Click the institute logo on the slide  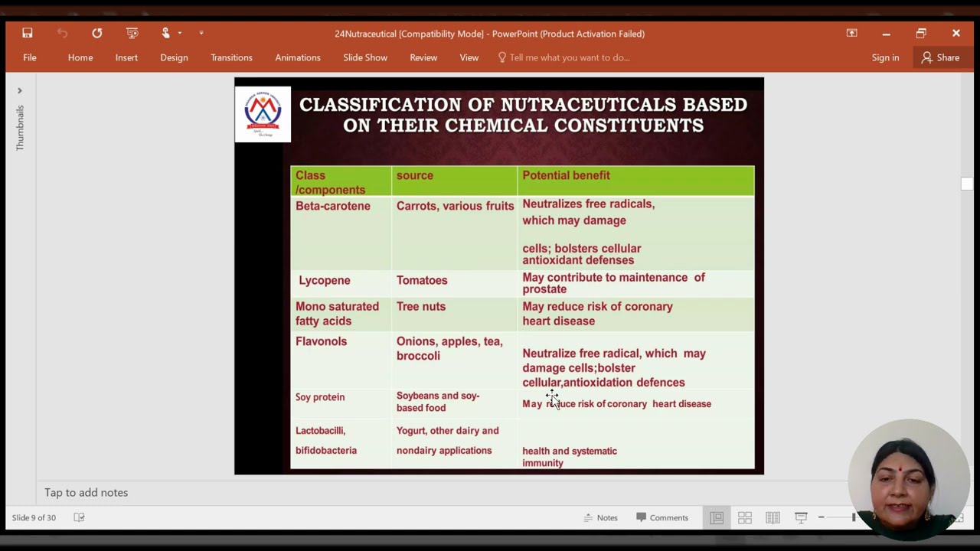263,114
